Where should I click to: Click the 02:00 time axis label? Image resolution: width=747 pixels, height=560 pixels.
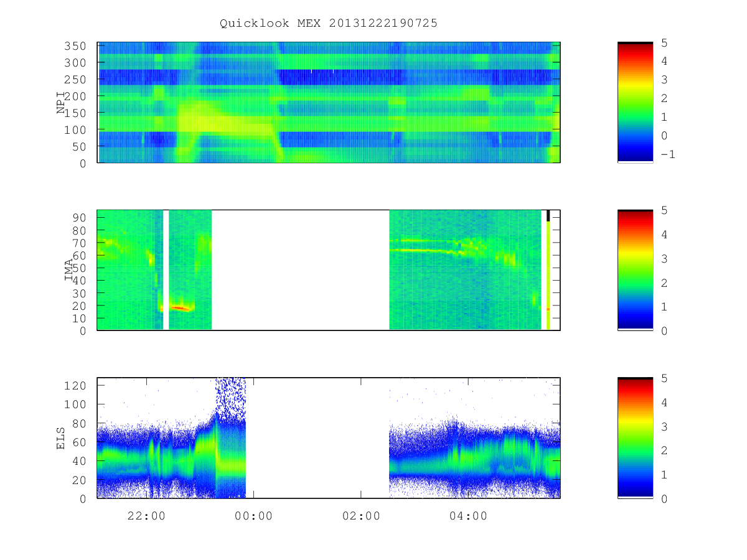click(361, 516)
